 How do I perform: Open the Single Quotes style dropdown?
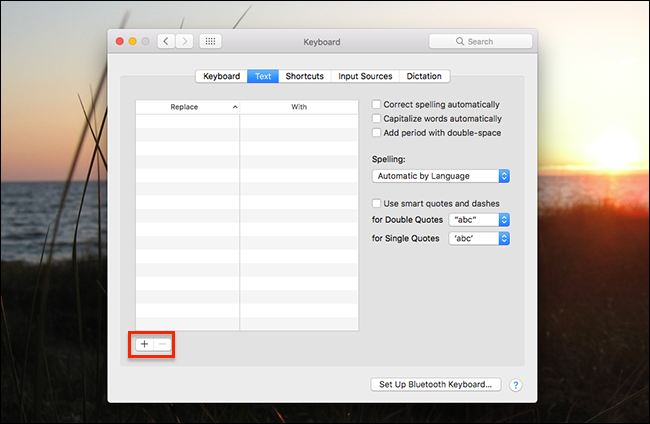pyautogui.click(x=479, y=238)
